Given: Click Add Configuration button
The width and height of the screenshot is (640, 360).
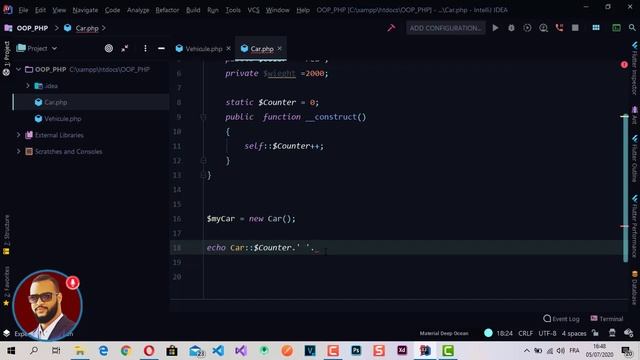Looking at the screenshot, I should [445, 28].
